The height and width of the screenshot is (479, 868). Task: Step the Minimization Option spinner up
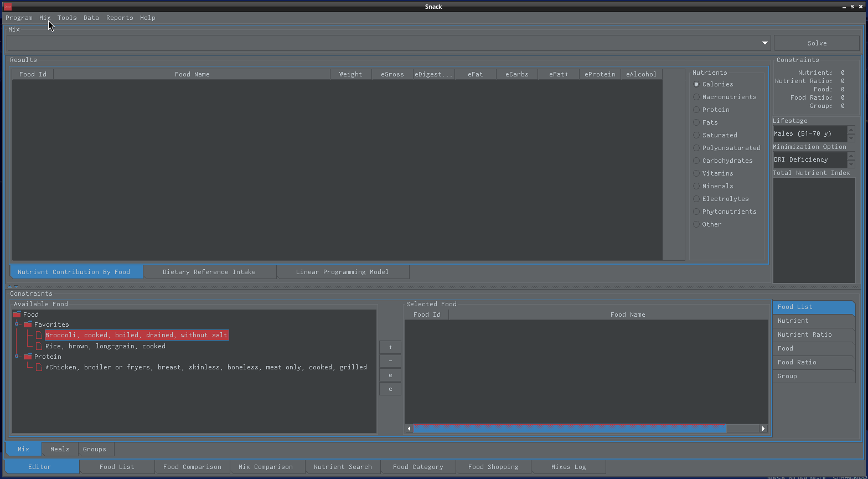point(851,156)
